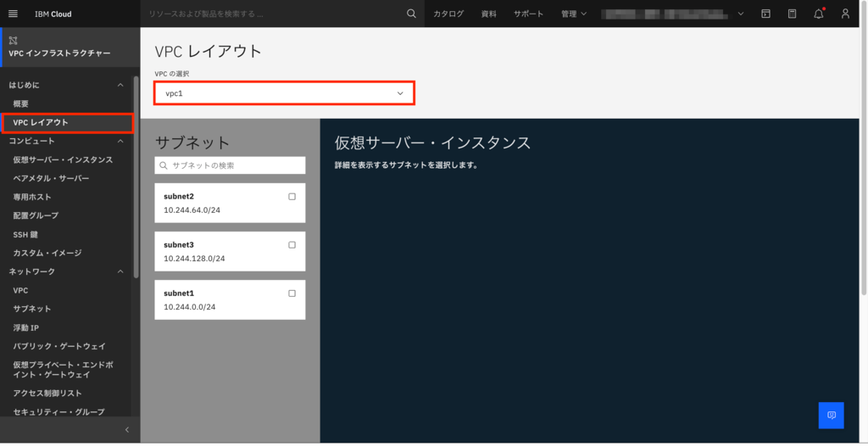
Task: Open 資料 in the top header
Action: point(489,14)
